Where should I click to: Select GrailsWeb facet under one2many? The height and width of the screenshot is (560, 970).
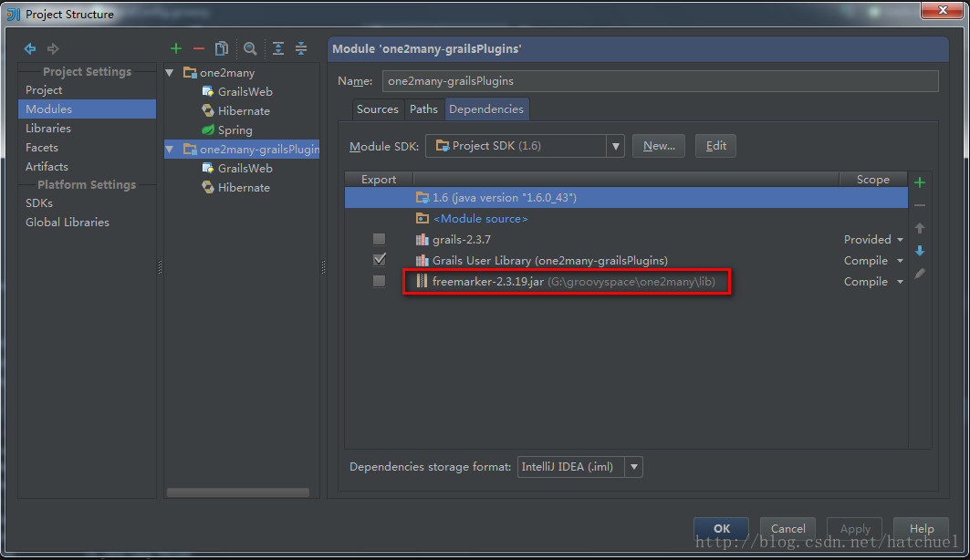(245, 92)
